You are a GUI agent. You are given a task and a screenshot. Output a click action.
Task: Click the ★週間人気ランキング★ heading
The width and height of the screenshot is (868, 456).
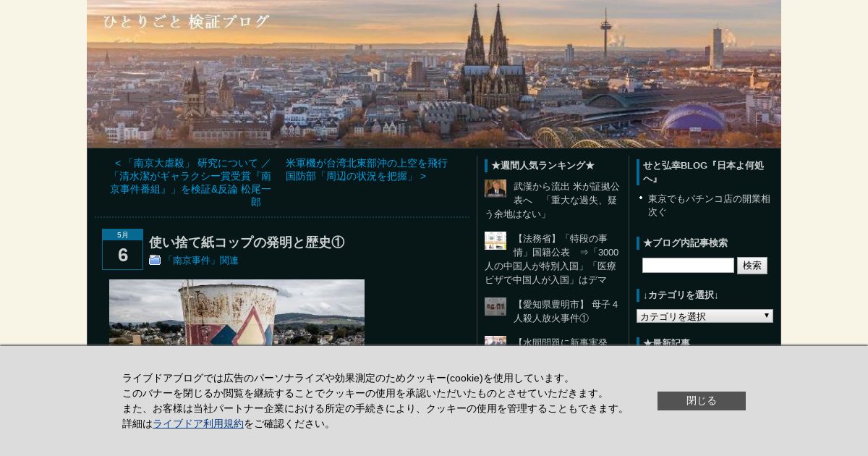pos(542,166)
